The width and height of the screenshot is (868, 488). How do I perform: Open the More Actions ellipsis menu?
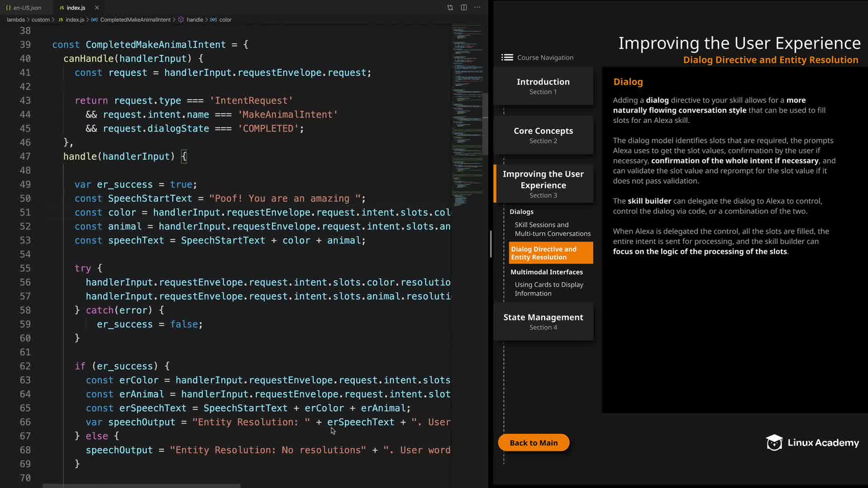477,7
